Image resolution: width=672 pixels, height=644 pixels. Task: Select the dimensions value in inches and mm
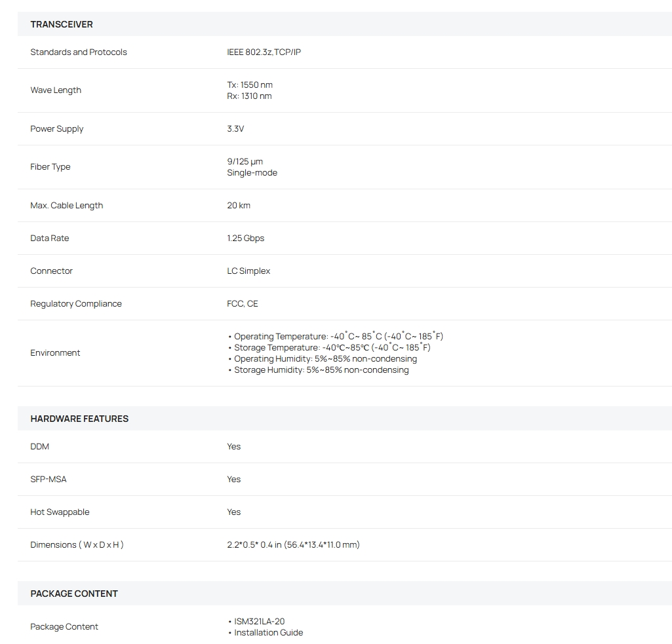pyautogui.click(x=294, y=544)
